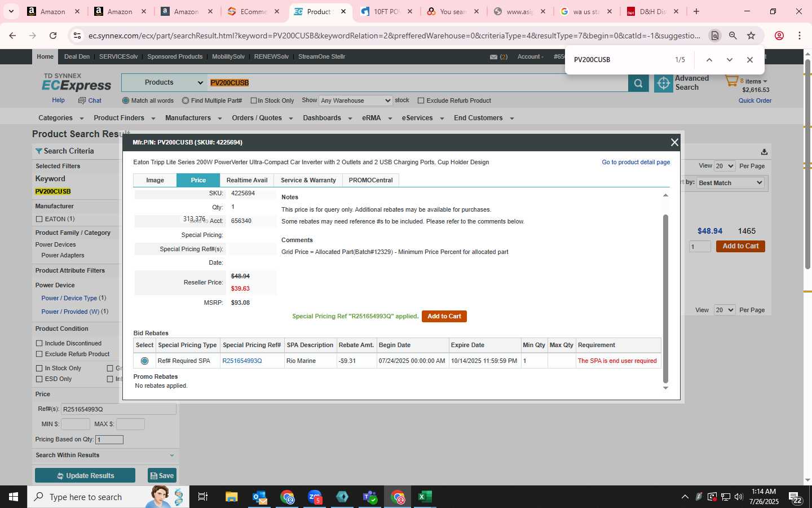
Task: Click the Ref#(s) input field
Action: [x=118, y=409]
